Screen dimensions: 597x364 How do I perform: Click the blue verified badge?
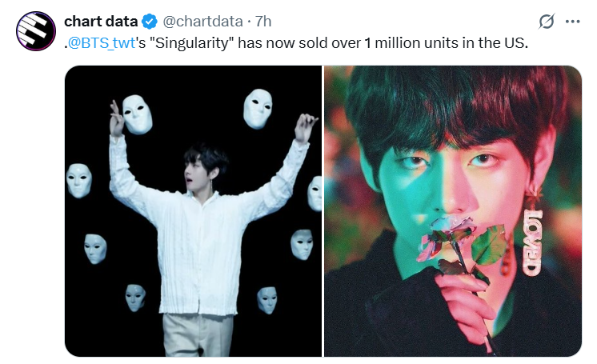[x=150, y=22]
